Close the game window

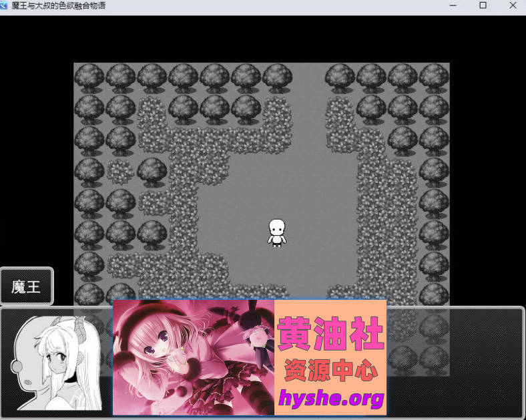(513, 5)
